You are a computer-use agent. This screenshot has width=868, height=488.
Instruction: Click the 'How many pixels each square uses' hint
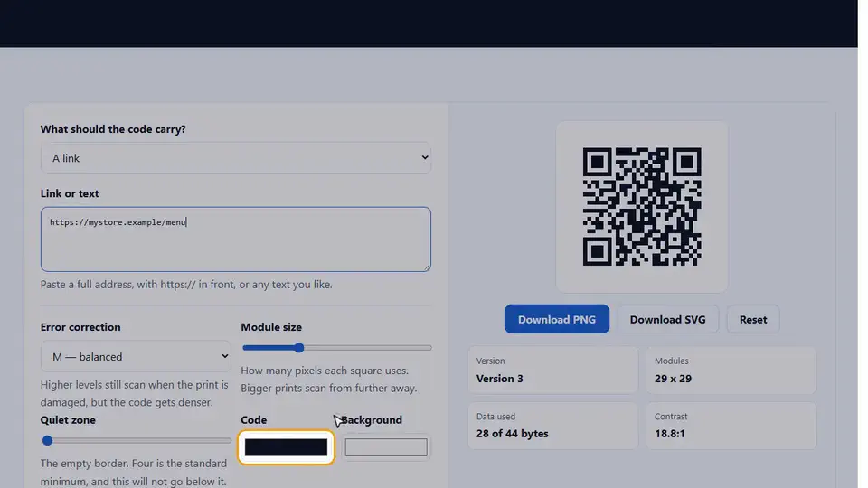pos(329,380)
